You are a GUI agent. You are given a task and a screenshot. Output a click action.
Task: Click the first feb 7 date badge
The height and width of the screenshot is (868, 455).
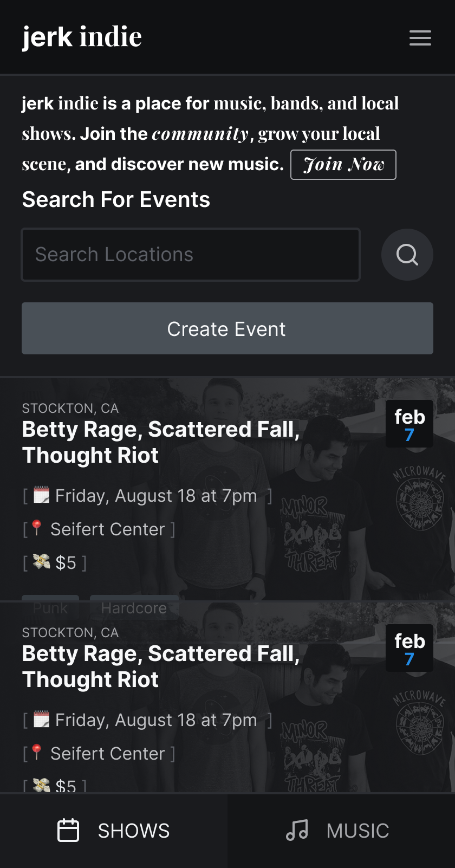pos(409,424)
